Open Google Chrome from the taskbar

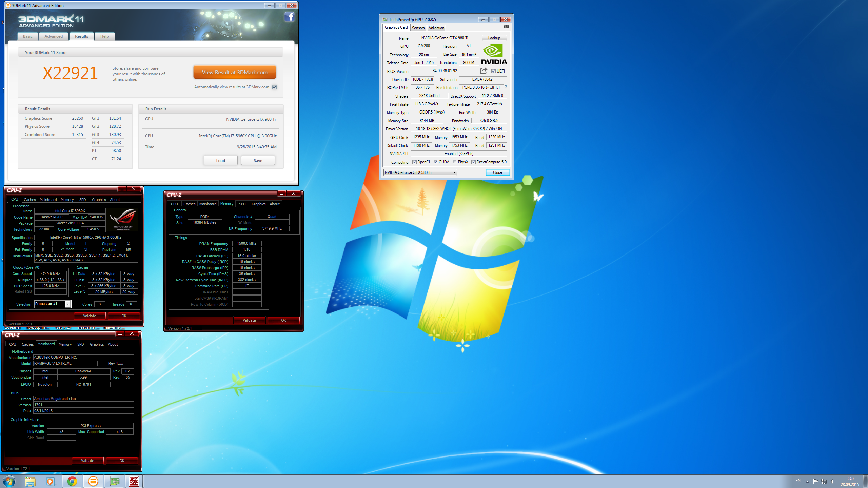[72, 481]
